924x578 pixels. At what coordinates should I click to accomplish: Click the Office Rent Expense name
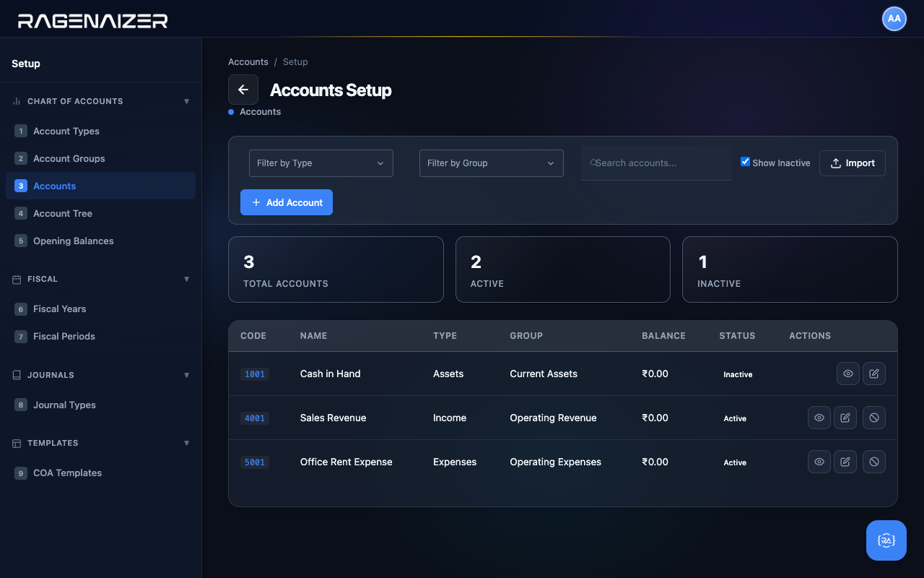(346, 462)
